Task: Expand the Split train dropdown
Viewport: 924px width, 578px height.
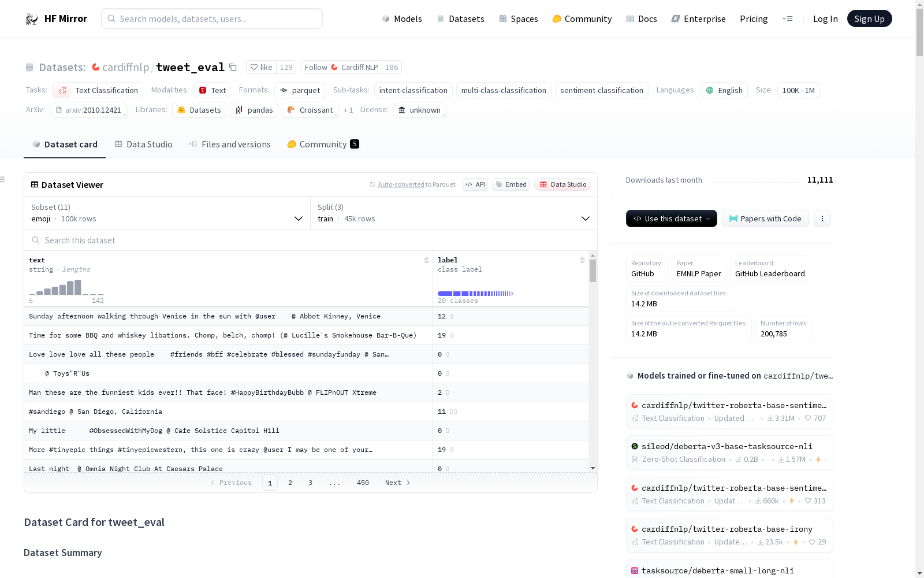Action: click(x=453, y=213)
